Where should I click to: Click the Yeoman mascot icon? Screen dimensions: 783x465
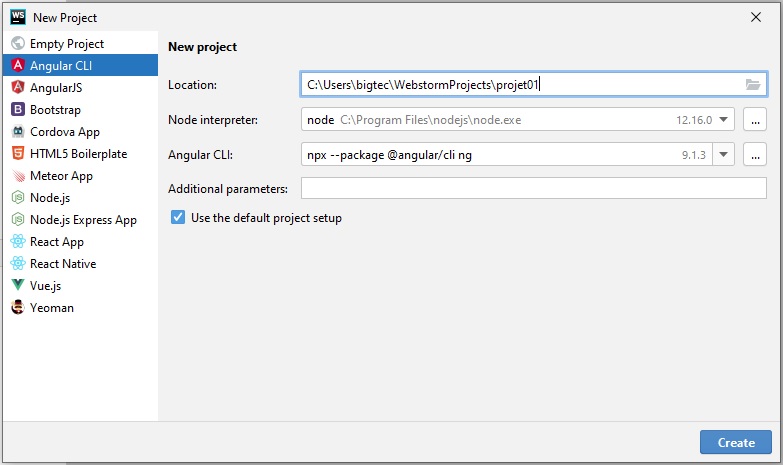coord(18,307)
